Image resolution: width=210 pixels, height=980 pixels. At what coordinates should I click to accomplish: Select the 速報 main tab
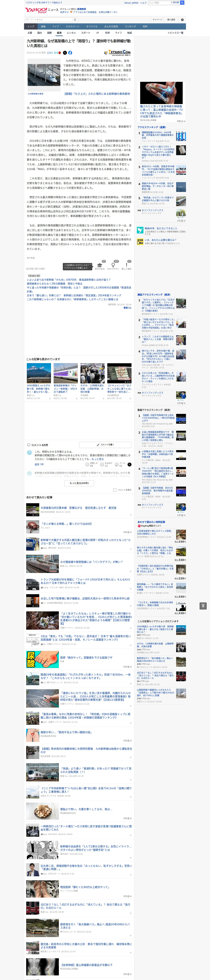(43, 27)
